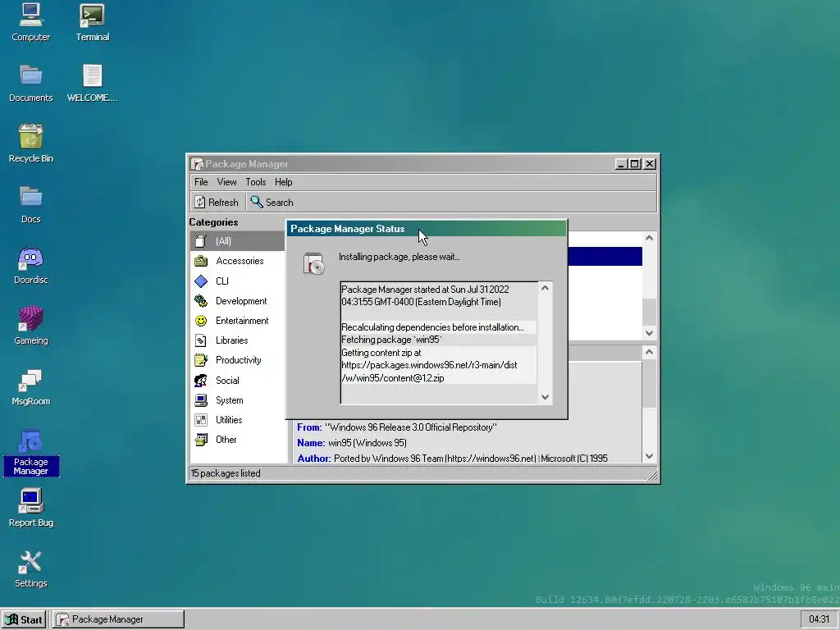Open the Help menu
Image resolution: width=840 pixels, height=630 pixels.
coord(283,182)
